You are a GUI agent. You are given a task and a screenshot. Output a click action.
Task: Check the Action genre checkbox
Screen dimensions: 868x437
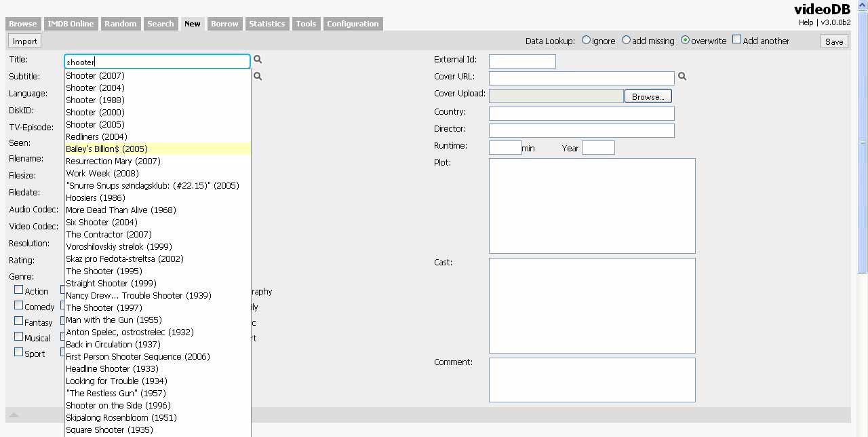(x=19, y=290)
